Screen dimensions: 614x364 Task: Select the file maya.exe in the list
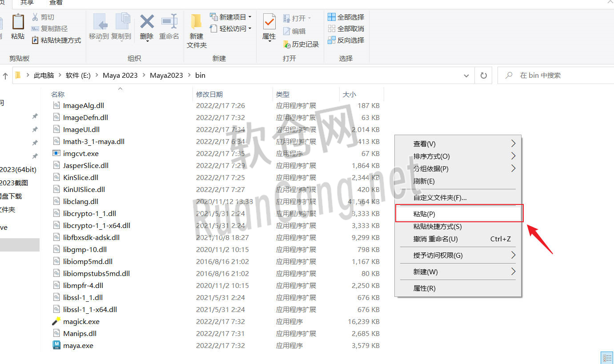tap(78, 345)
